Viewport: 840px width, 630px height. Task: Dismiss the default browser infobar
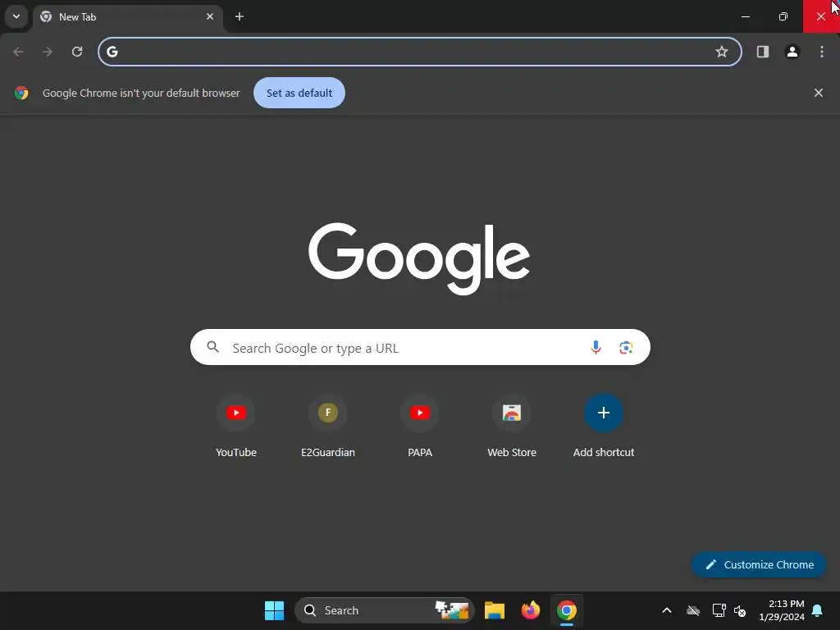pyautogui.click(x=819, y=93)
